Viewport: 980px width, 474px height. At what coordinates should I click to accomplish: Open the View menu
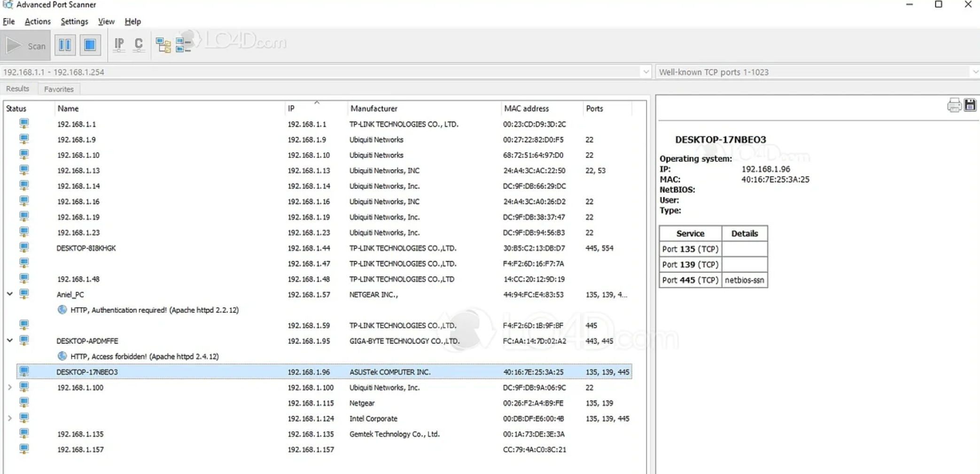click(x=106, y=21)
